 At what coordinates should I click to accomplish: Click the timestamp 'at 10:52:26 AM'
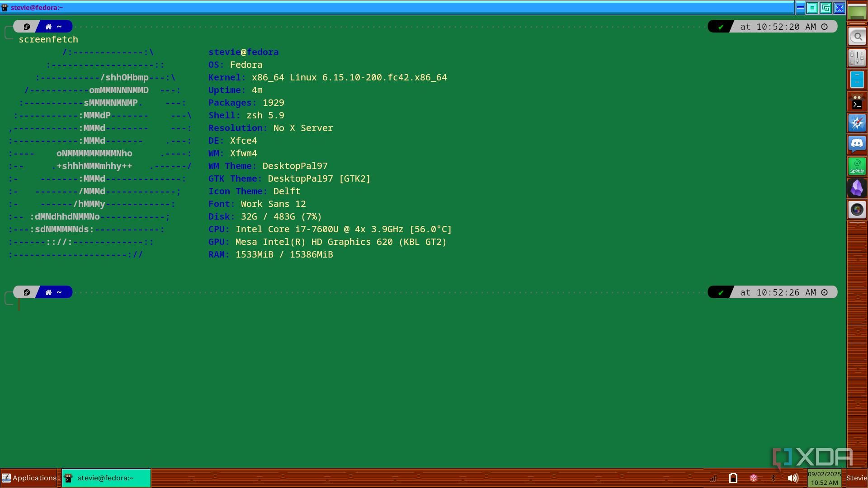pyautogui.click(x=778, y=292)
